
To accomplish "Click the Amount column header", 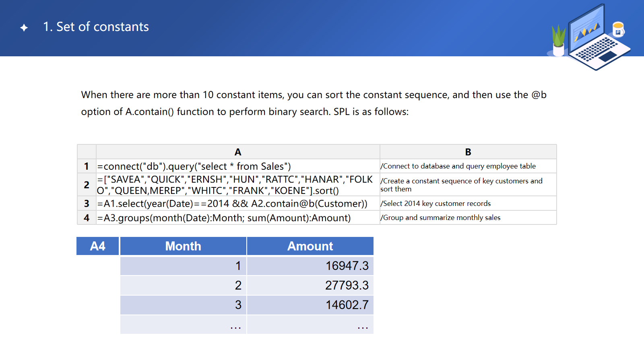I will [310, 246].
